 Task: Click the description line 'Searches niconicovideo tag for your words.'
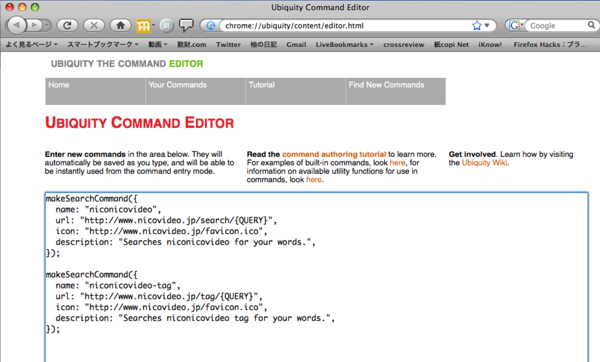195,318
